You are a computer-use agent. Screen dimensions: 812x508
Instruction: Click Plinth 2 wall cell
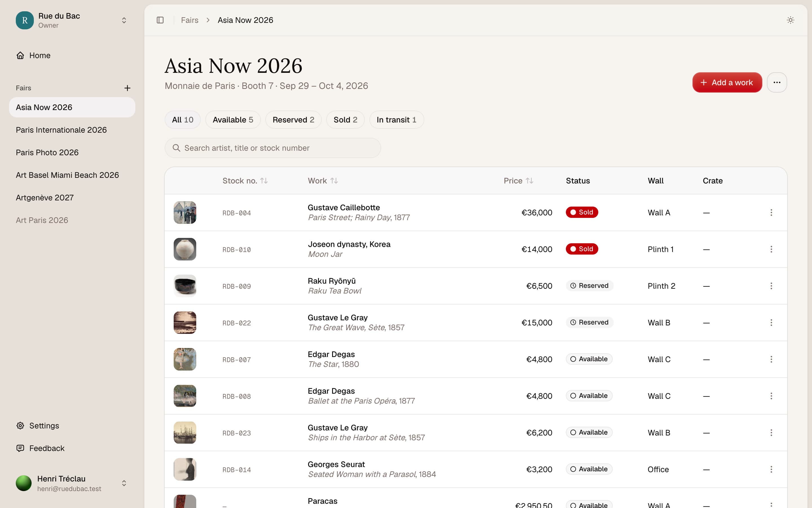[x=661, y=286]
